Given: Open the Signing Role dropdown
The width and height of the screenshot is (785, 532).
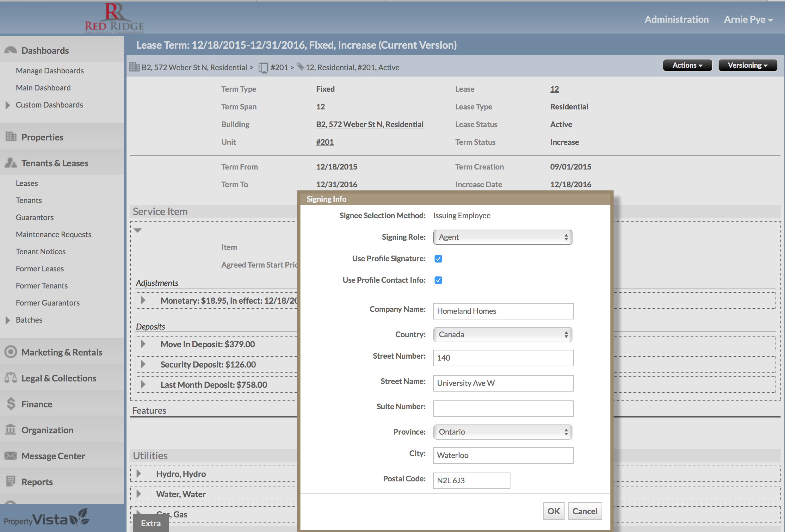Looking at the screenshot, I should pyautogui.click(x=502, y=237).
